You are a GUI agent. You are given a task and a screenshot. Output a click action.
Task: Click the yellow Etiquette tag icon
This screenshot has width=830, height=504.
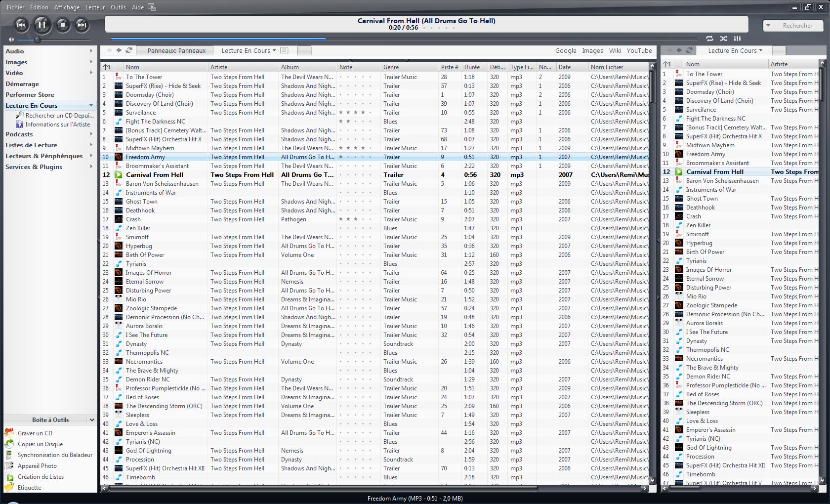[x=9, y=488]
